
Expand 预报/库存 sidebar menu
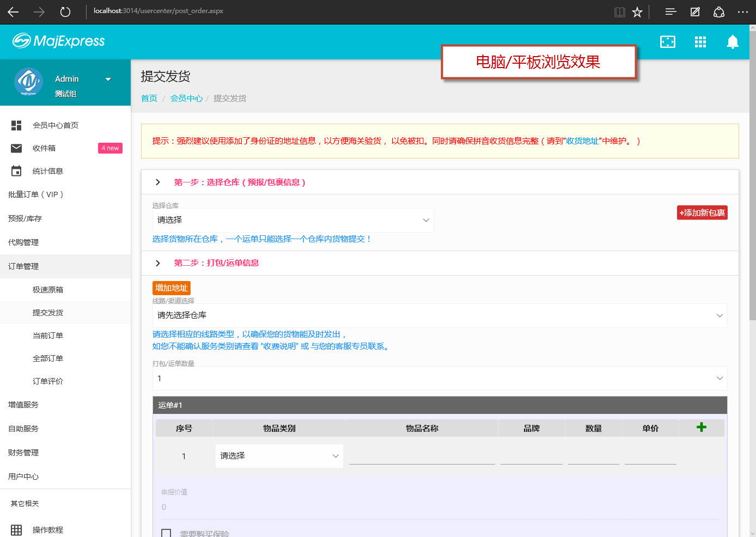(65, 218)
